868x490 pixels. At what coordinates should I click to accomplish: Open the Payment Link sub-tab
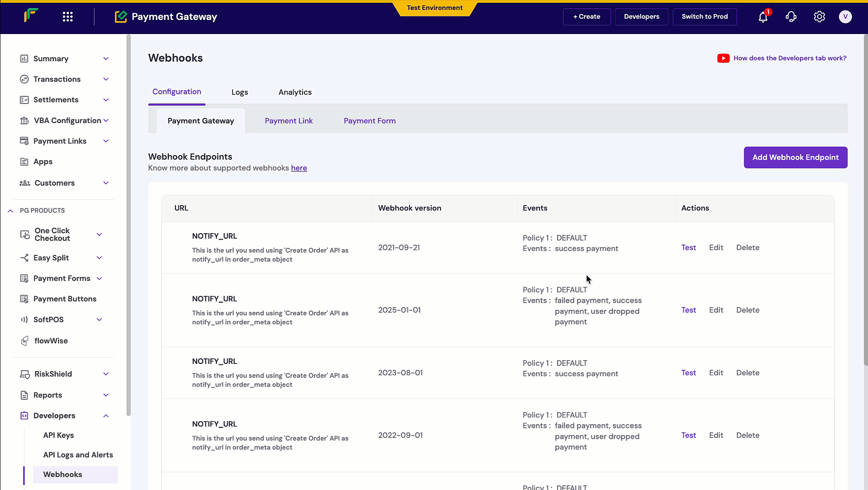(x=289, y=121)
